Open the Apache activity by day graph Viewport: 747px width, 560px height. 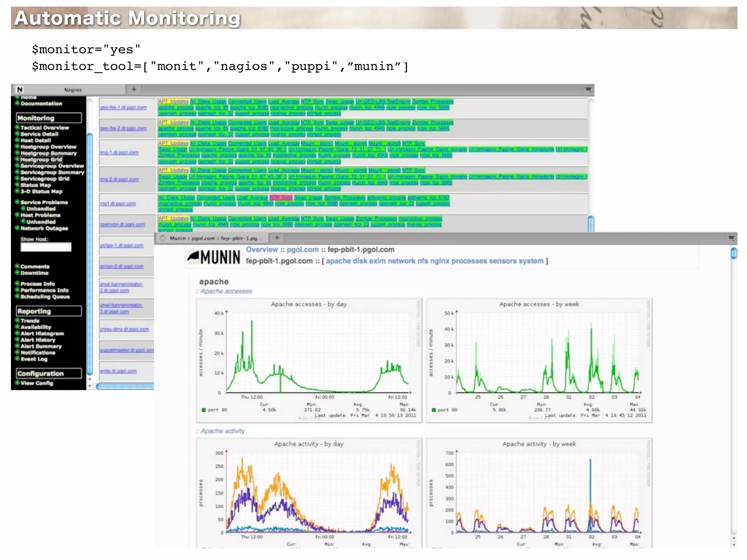pos(309,493)
